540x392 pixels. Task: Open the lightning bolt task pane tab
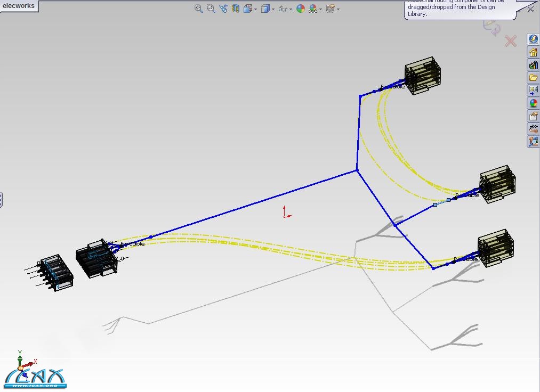tap(533, 39)
